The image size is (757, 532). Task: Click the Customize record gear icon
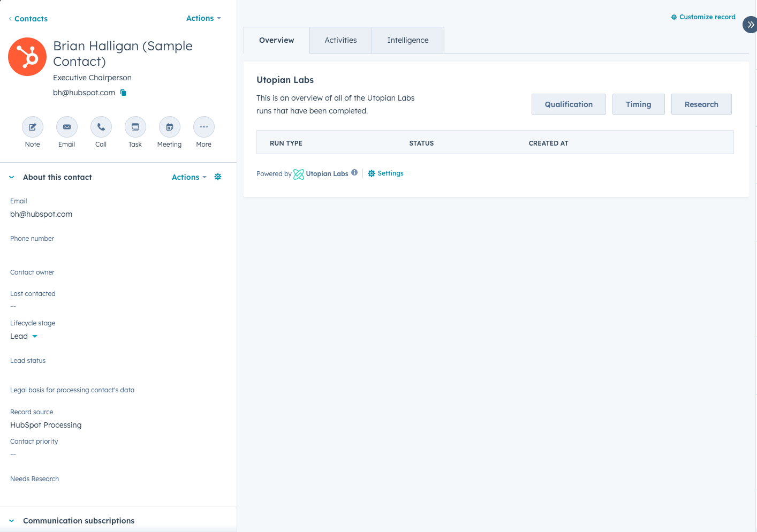click(x=674, y=17)
